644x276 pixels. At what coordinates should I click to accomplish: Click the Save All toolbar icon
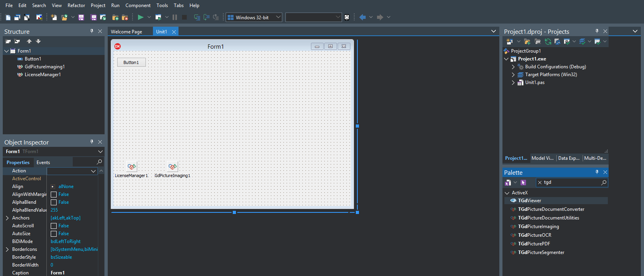[x=94, y=17]
